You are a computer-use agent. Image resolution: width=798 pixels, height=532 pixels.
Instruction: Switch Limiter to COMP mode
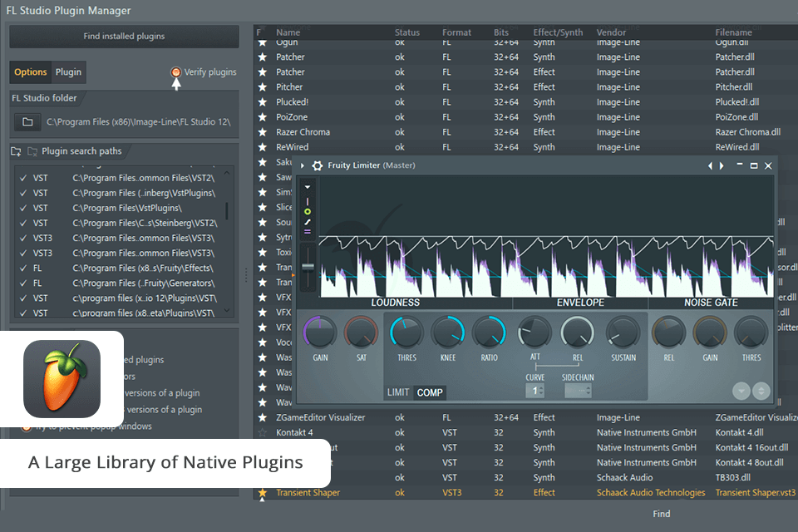coord(430,392)
